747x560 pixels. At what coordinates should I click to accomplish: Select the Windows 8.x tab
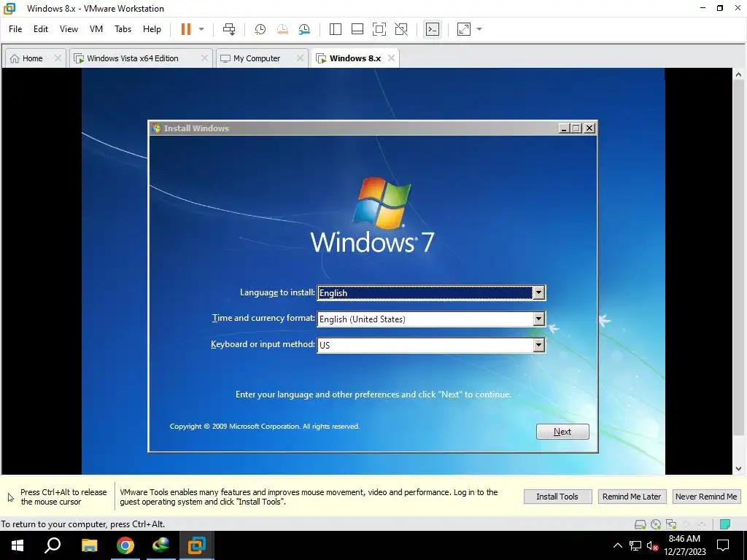[355, 58]
